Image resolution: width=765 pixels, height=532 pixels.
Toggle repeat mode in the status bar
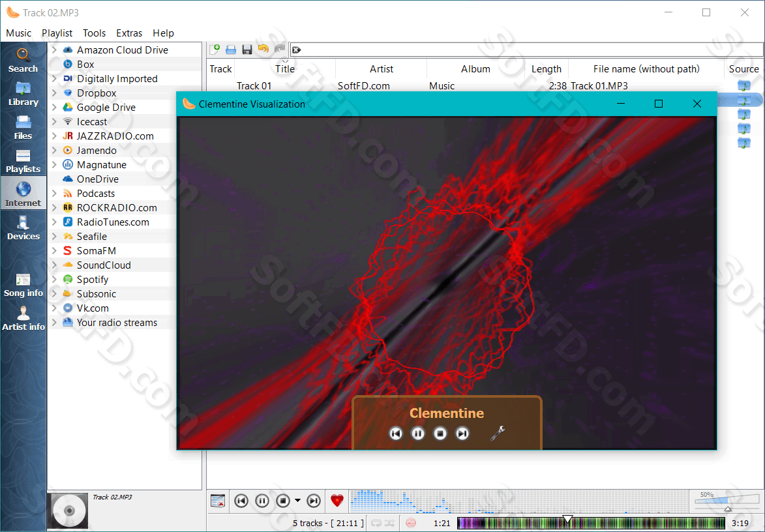tap(376, 524)
